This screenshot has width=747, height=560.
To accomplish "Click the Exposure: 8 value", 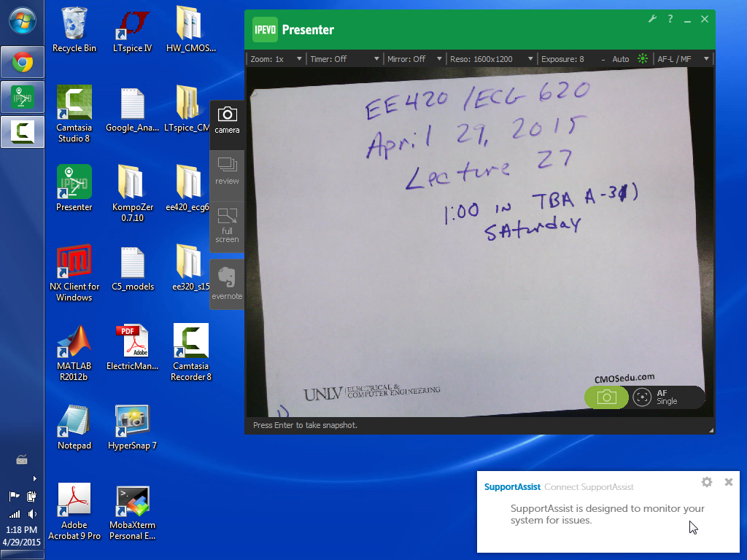I will 562,59.
